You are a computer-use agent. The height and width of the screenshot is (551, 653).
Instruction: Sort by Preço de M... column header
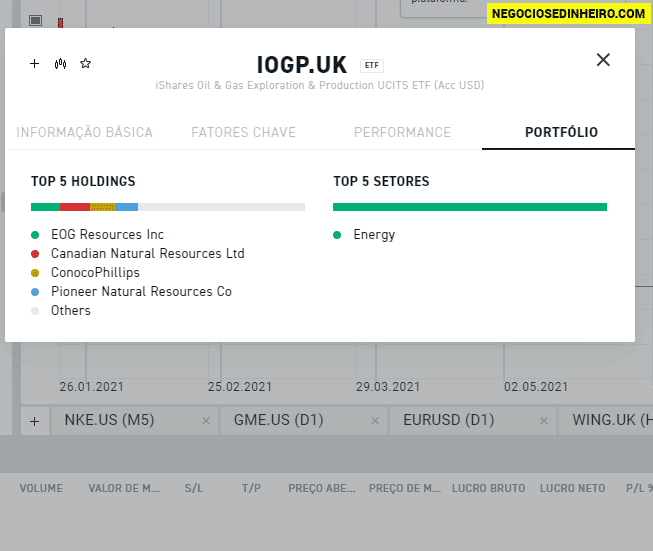(405, 488)
